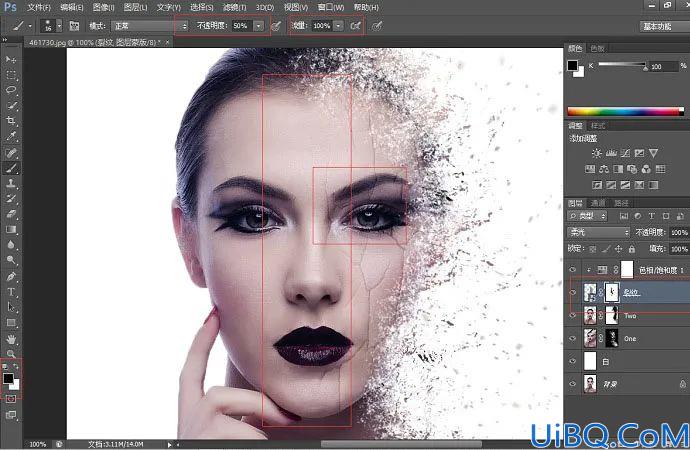Toggle lock transparent pixels
This screenshot has height=450, width=690.
(x=593, y=249)
